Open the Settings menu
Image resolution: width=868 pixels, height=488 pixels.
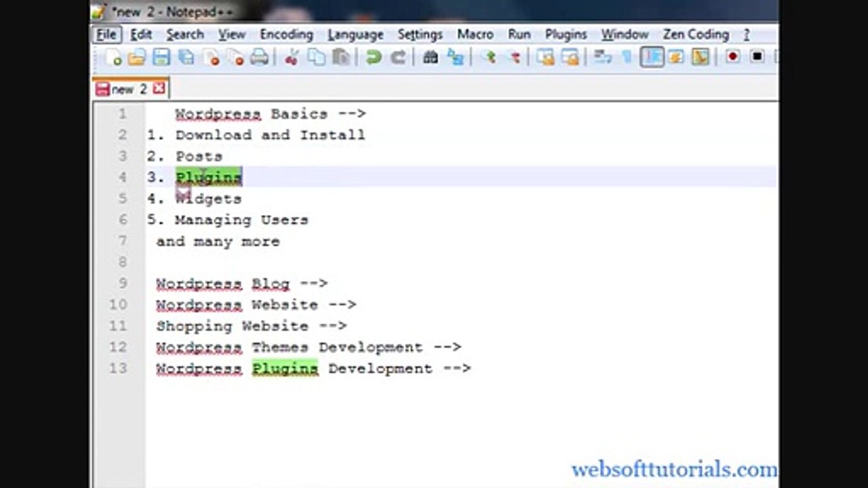(420, 35)
